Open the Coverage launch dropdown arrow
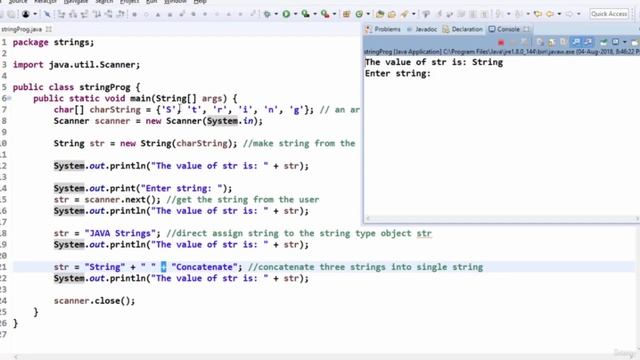This screenshot has width=640, height=360. click(x=315, y=14)
